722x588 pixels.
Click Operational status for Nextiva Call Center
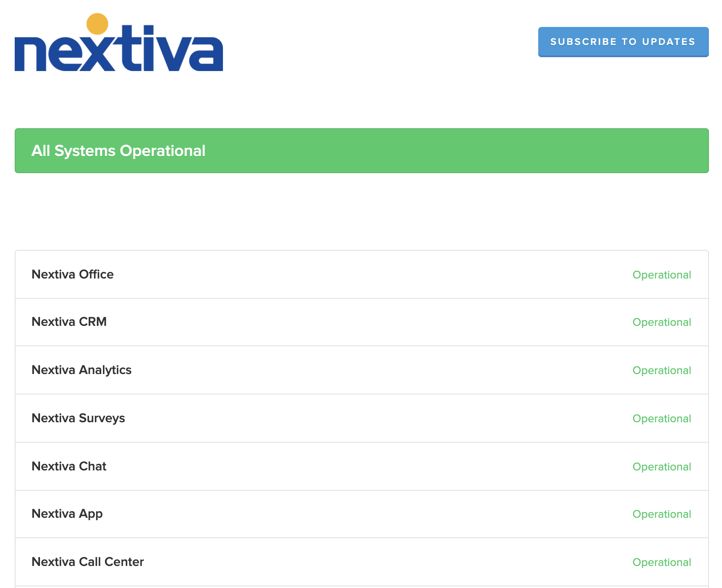click(662, 562)
